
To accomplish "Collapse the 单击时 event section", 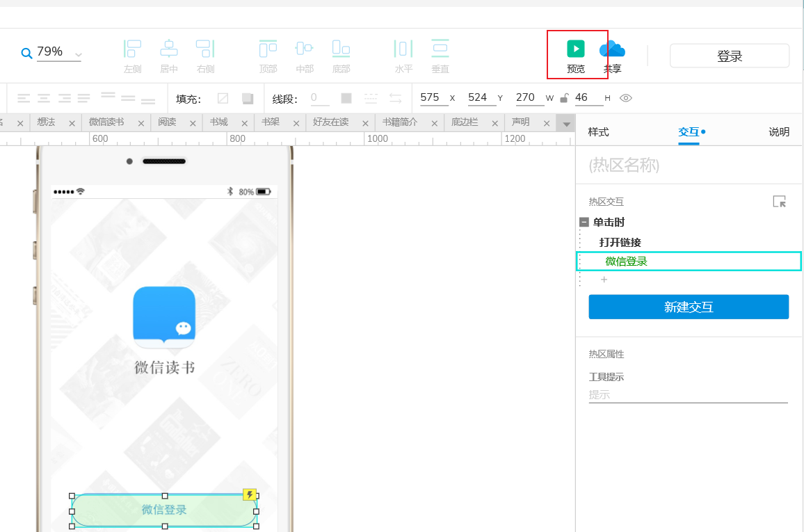I will point(584,222).
